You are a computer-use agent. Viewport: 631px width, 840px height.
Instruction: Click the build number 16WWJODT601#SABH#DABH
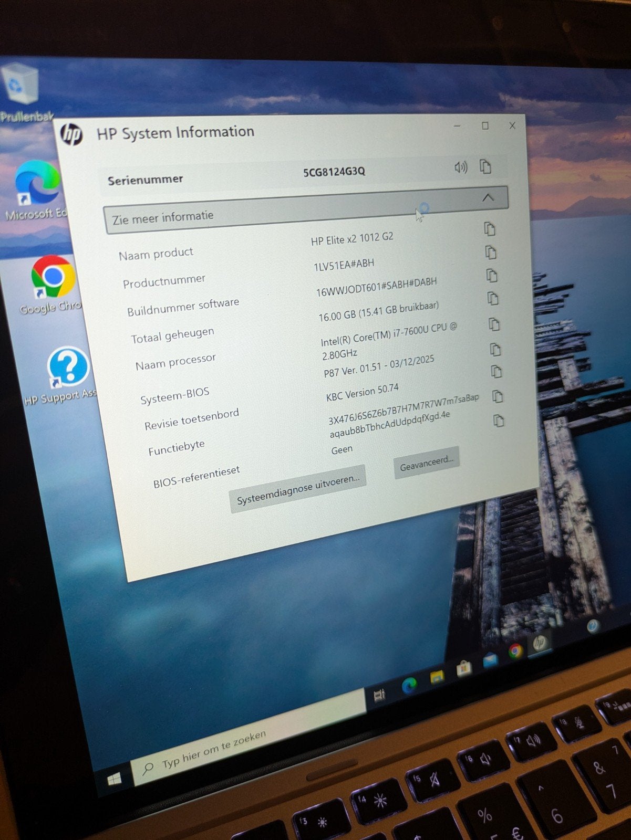(x=377, y=287)
